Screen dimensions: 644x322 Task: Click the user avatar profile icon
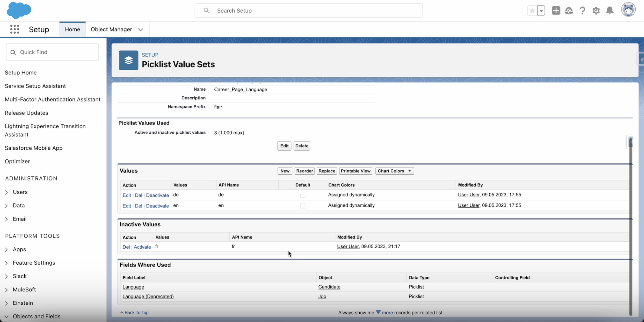[628, 10]
